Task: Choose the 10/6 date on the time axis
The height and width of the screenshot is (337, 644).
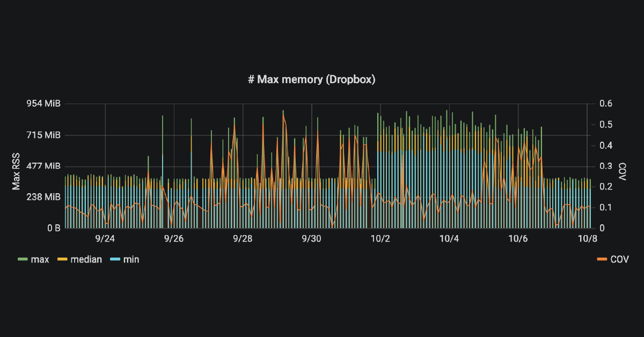Action: pos(518,238)
